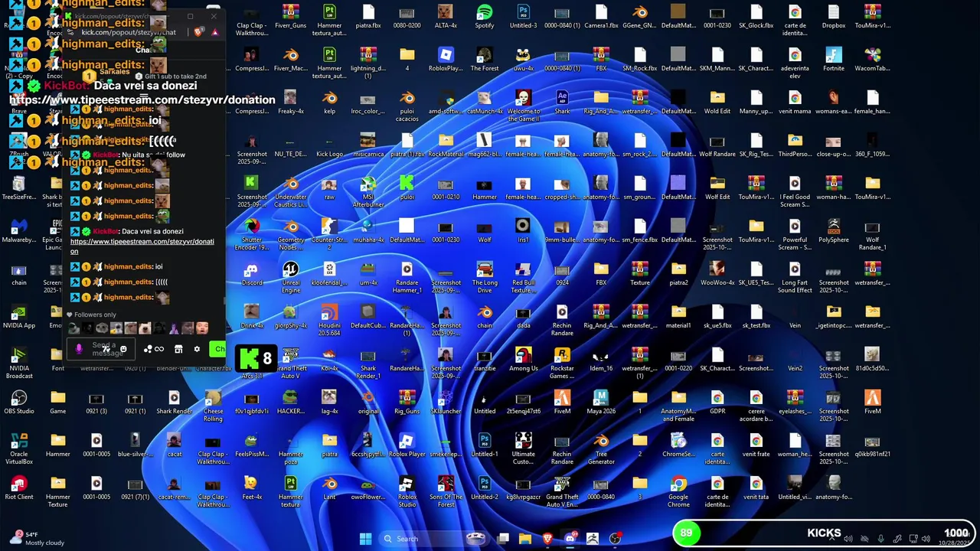Switch to Discord on the taskbar
The height and width of the screenshot is (551, 980).
(570, 539)
